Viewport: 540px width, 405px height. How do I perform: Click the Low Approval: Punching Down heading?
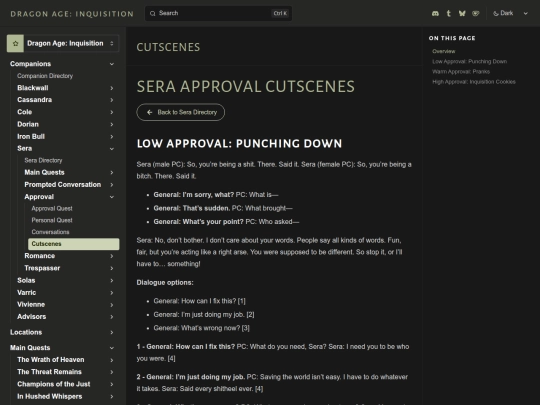pos(239,144)
